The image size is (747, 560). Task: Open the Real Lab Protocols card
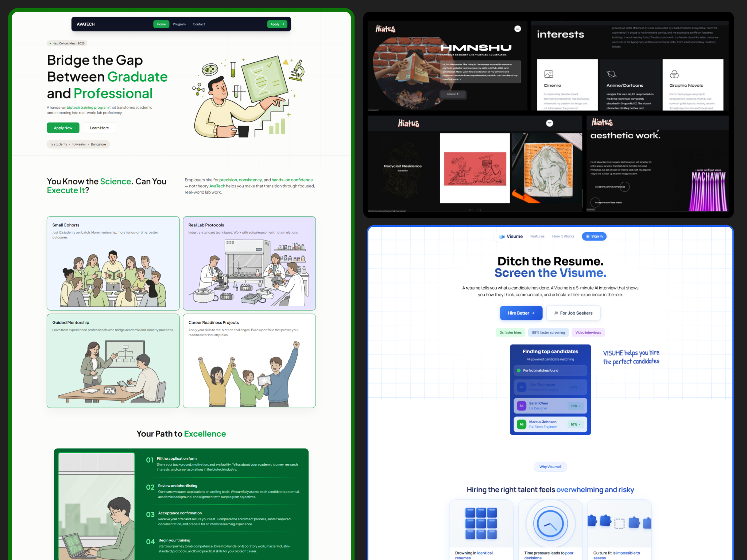249,263
